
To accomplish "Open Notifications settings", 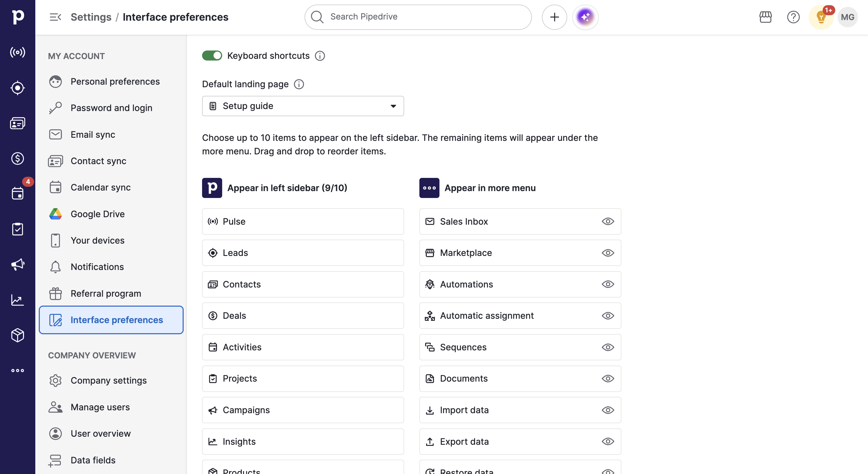I will [111, 267].
